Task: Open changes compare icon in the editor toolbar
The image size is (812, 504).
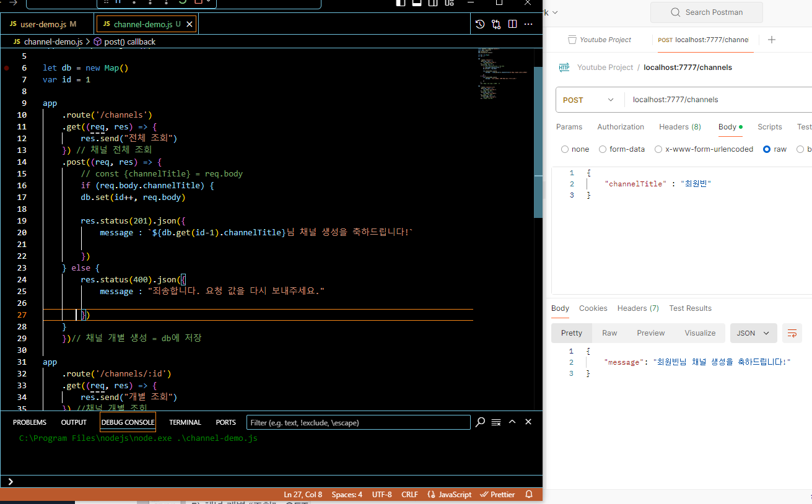Action: [496, 24]
